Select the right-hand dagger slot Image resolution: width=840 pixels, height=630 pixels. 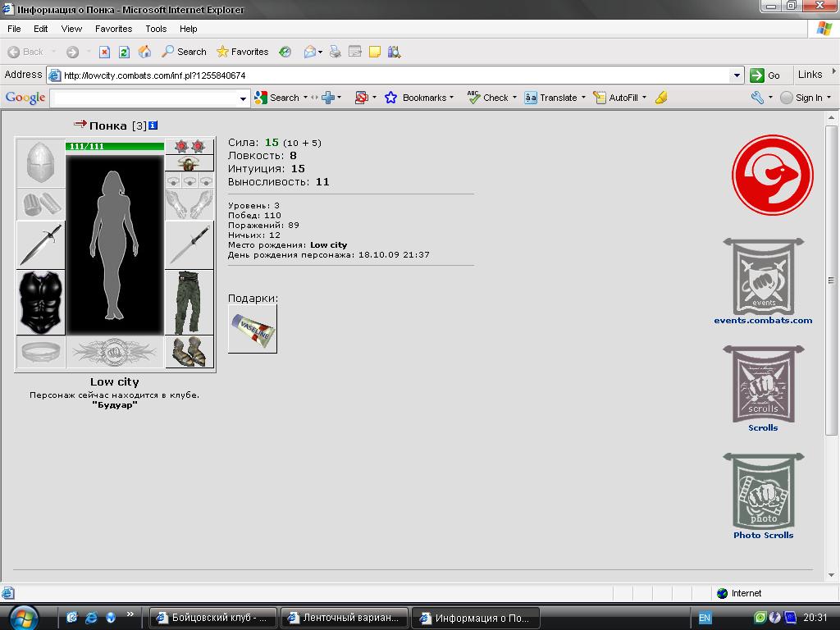pos(189,244)
